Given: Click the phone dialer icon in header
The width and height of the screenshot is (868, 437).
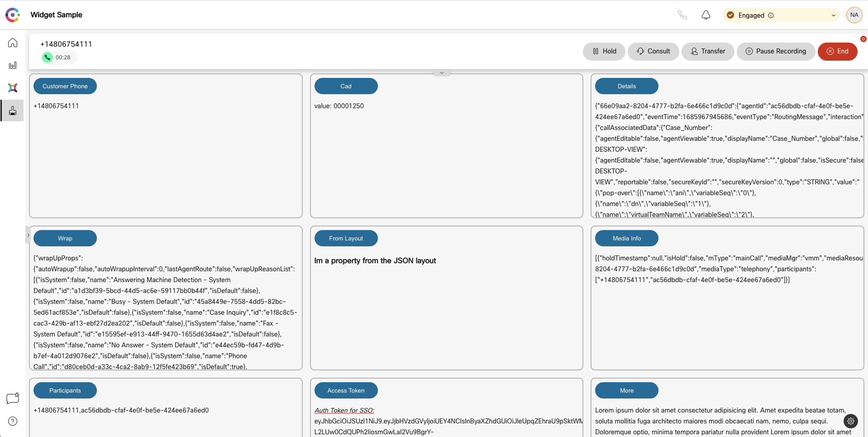Looking at the screenshot, I should pos(682,15).
